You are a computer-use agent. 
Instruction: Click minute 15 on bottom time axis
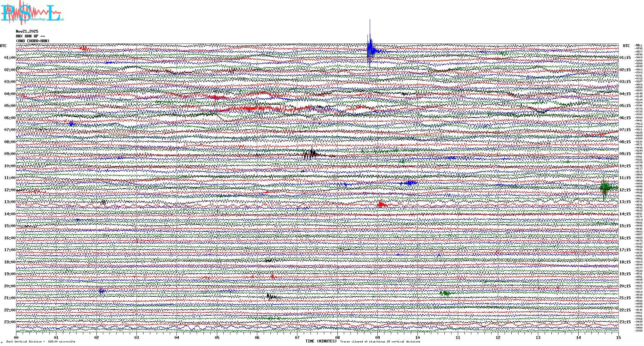(x=618, y=337)
